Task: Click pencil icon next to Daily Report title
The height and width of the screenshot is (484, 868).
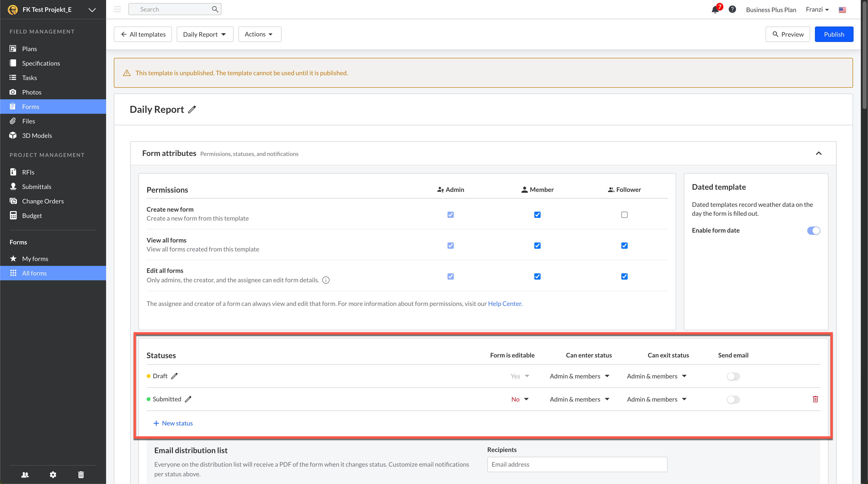Action: click(192, 109)
